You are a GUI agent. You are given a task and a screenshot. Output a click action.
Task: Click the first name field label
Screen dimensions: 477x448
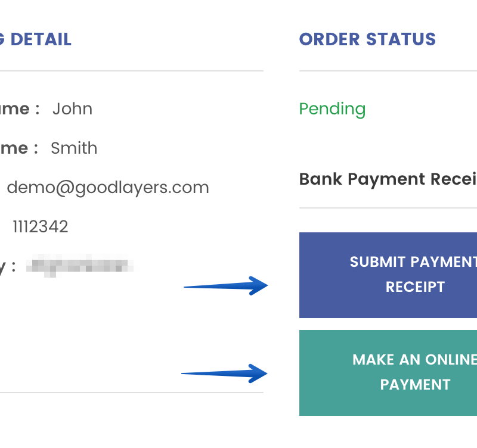[x=18, y=109]
